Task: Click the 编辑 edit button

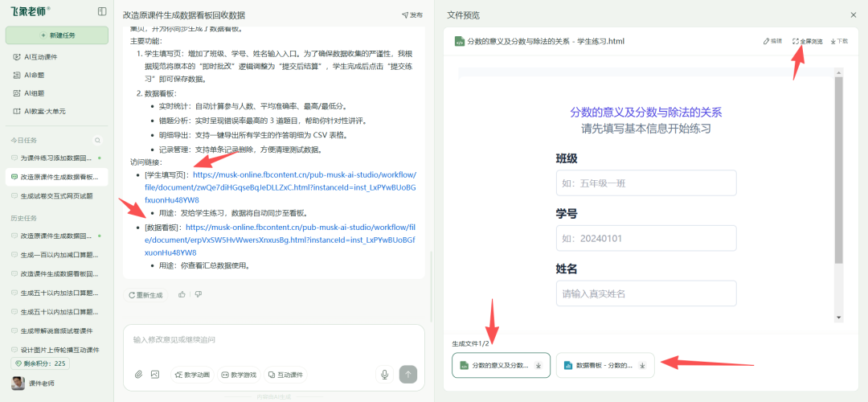Action: (773, 41)
